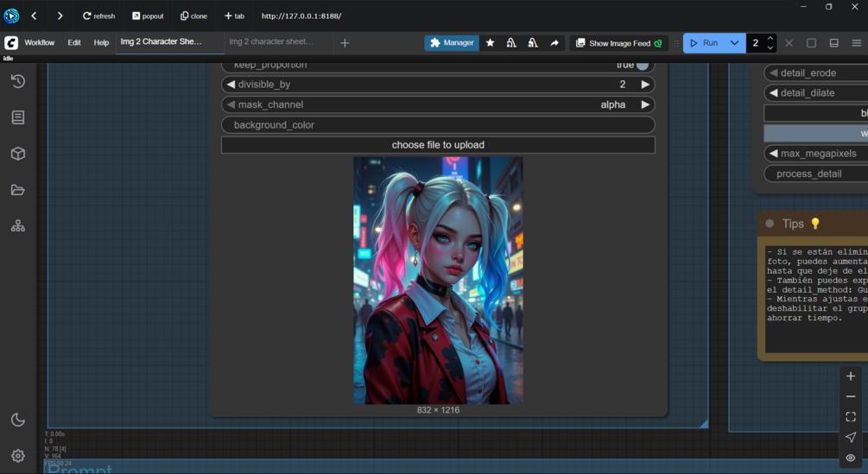The width and height of the screenshot is (868, 474).
Task: Decrease detail_dilate with left arrow
Action: click(x=773, y=93)
